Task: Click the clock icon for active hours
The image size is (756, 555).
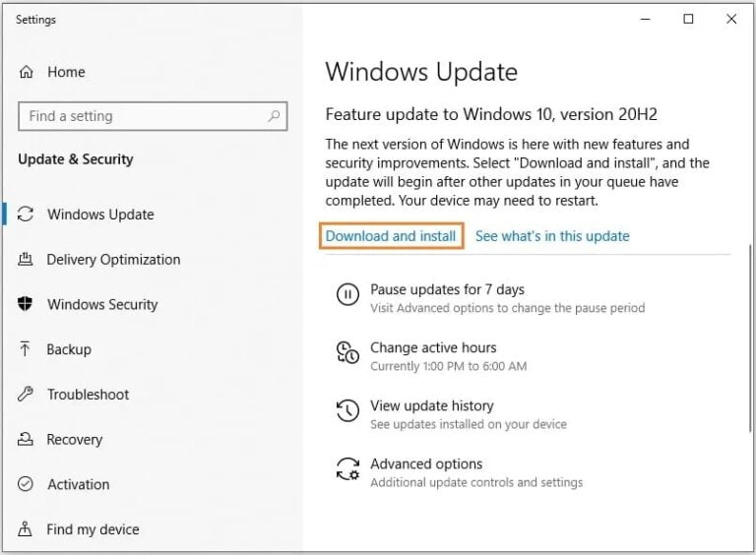Action: tap(347, 352)
